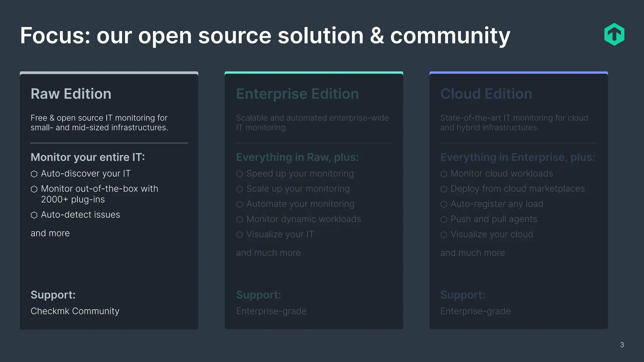Click the 'Auto-register any load' text
644x362 pixels.
pos(497,204)
